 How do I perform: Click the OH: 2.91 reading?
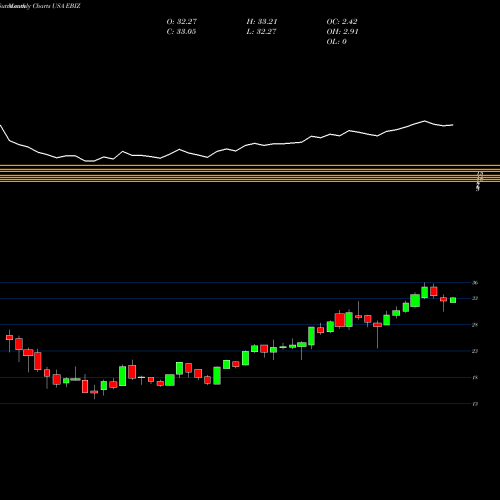pyautogui.click(x=342, y=32)
